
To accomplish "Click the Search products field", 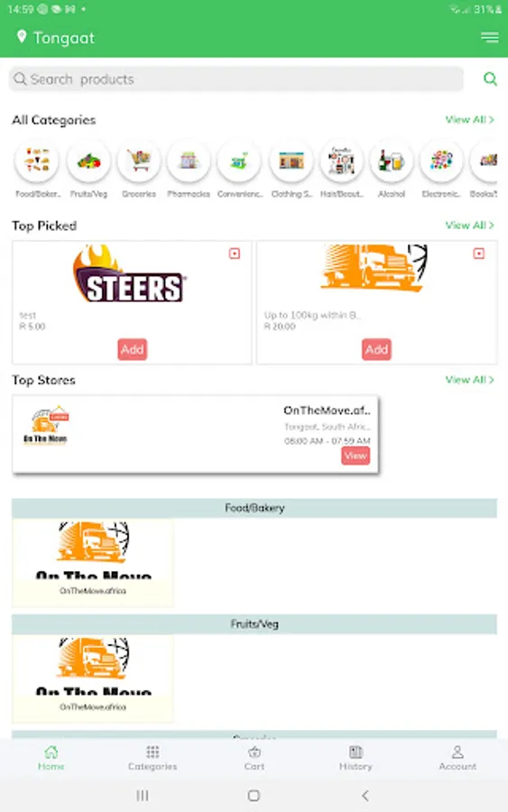I will point(236,79).
